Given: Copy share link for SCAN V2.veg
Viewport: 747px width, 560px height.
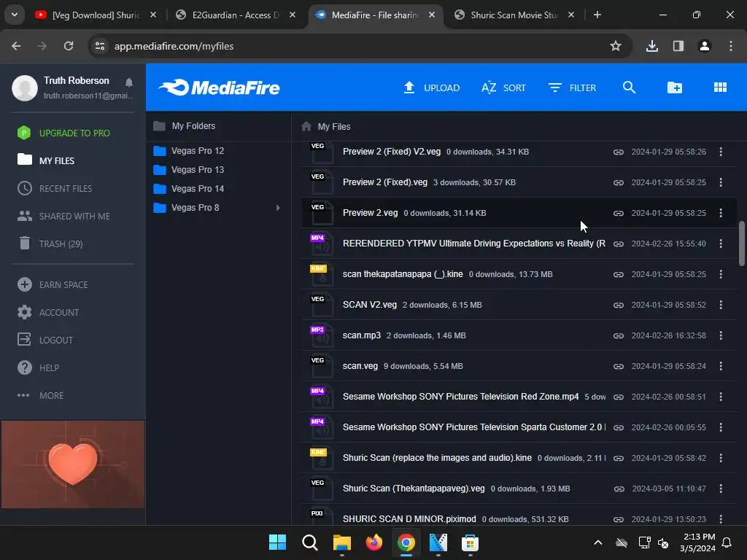Looking at the screenshot, I should click(619, 305).
